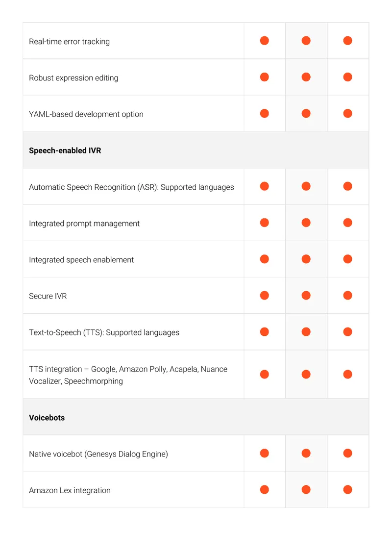
Task: Open Text-to-Speech (TTS) supported languages text
Action: click(104, 333)
